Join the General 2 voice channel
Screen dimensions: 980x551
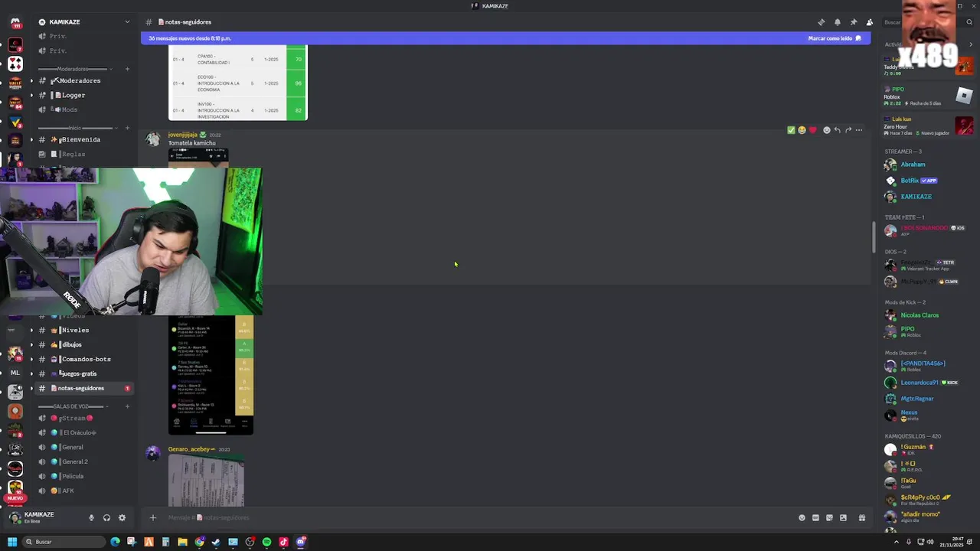pos(84,462)
